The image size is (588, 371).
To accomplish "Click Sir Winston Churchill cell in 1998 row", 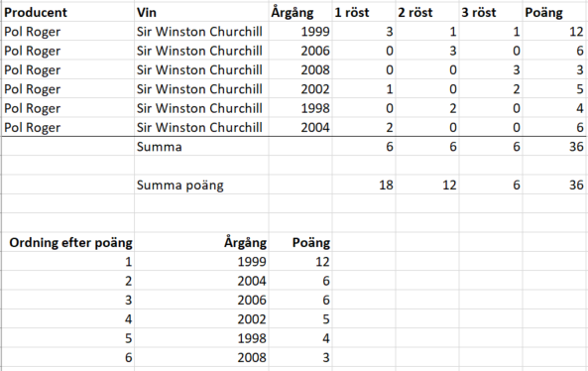I will coord(201,108).
